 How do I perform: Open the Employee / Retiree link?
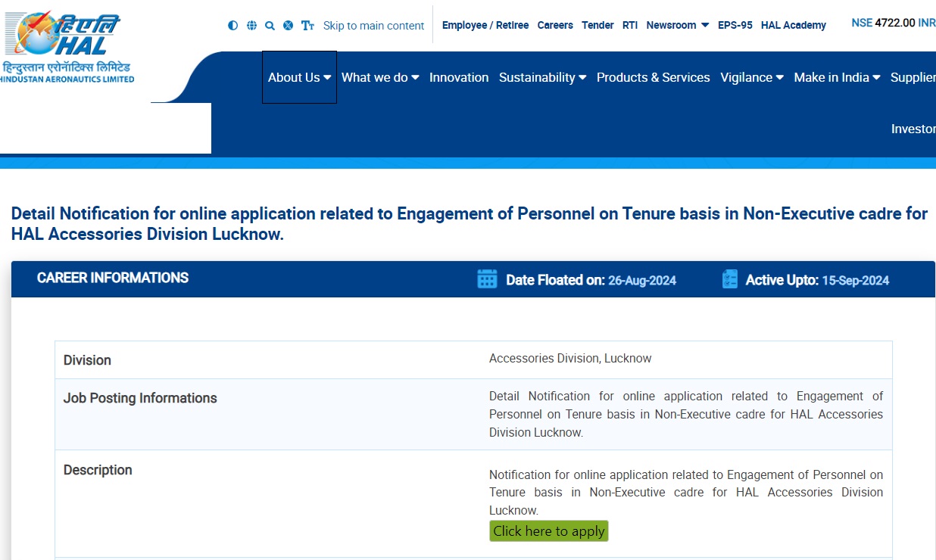coord(485,25)
